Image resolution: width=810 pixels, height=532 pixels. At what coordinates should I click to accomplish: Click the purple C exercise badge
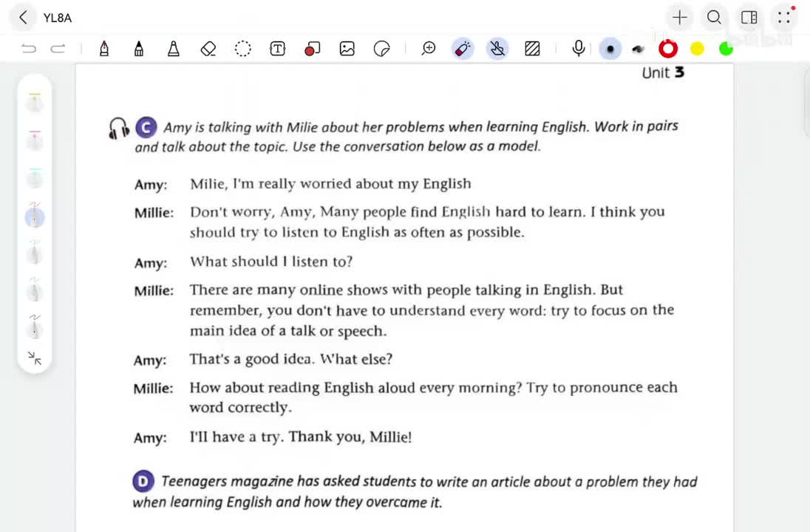146,127
